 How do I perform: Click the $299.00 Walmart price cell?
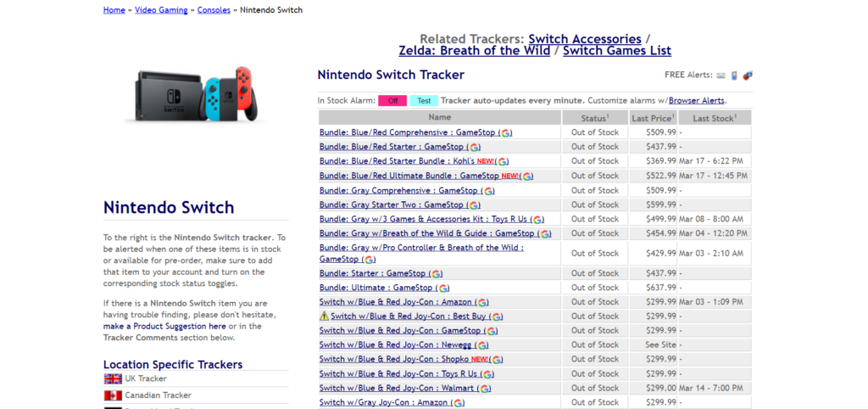654,388
